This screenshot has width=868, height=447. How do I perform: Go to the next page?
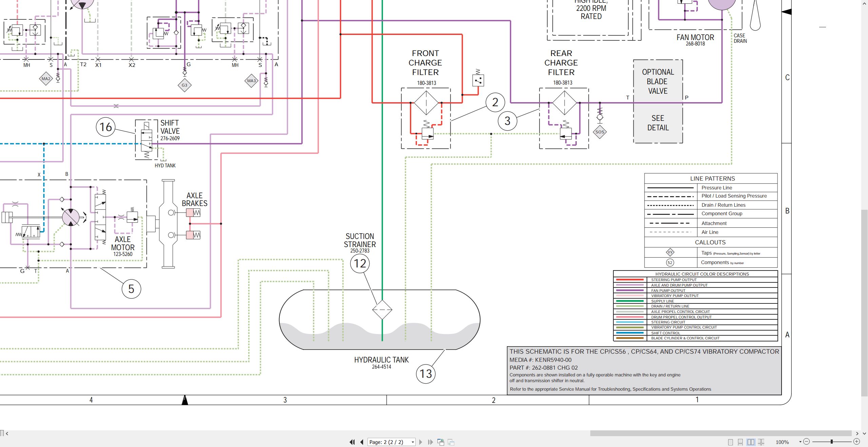(421, 442)
